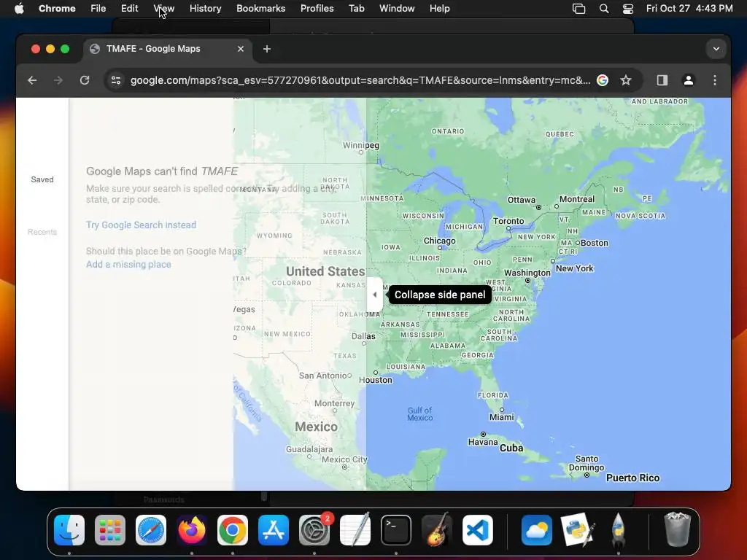
Task: Click the New York label on map
Action: 574,268
